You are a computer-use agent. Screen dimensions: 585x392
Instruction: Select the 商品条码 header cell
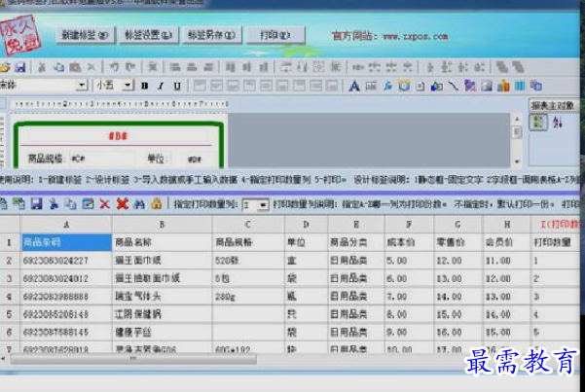[66, 242]
